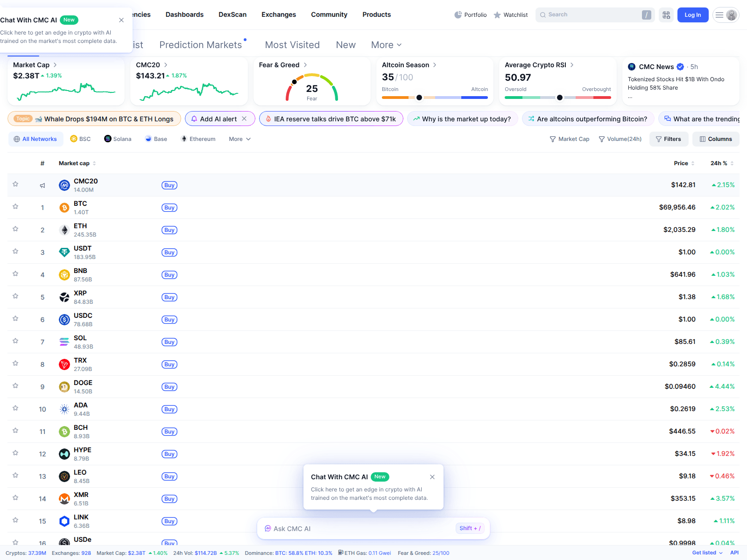Viewport: 747px width, 560px height.
Task: Open the Get listed dropdown
Action: [707, 553]
